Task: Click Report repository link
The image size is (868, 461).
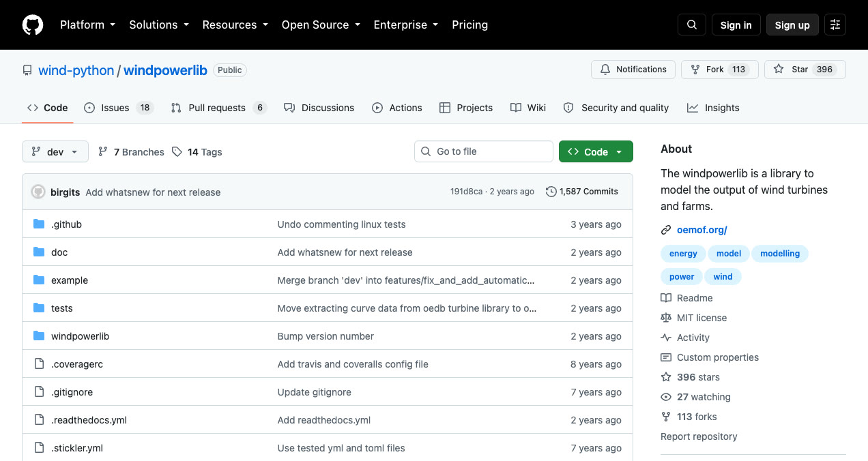Action: pos(699,436)
